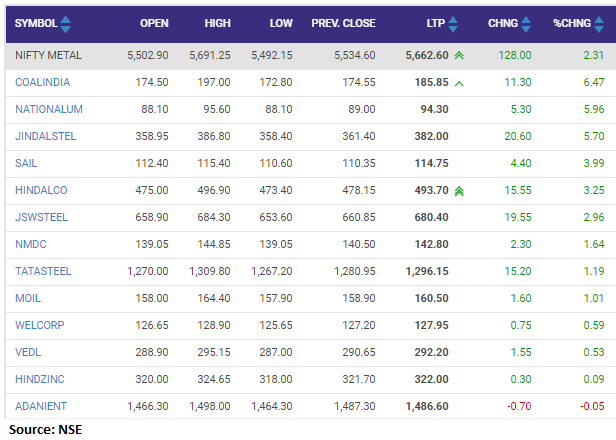Open the COALINDIA symbol link
This screenshot has width=616, height=440.
point(44,83)
